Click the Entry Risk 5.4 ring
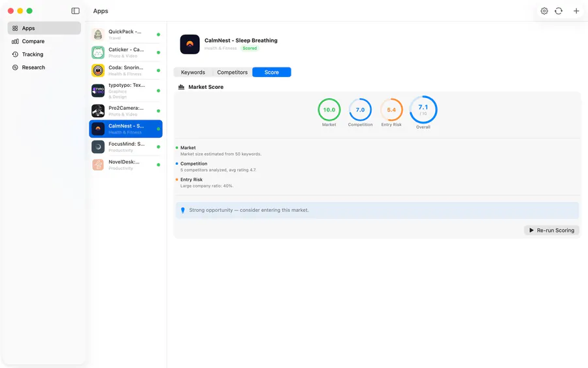 (391, 110)
